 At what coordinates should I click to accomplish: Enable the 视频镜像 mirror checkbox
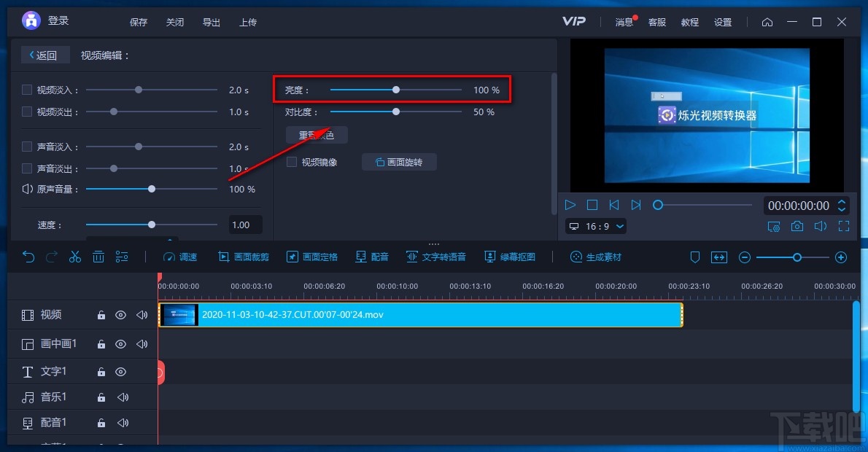pos(292,162)
